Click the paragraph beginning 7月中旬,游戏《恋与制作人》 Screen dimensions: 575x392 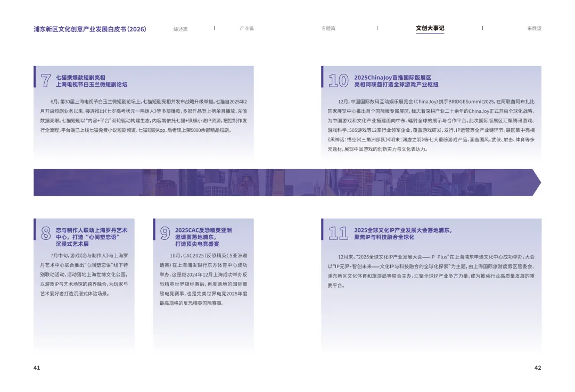pos(84,274)
